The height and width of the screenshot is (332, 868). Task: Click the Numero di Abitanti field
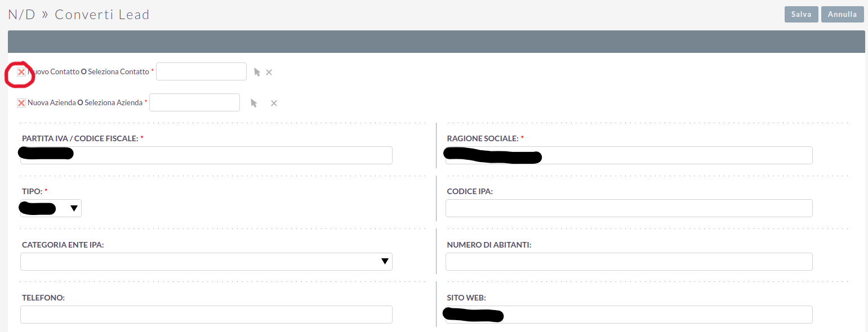pyautogui.click(x=629, y=262)
